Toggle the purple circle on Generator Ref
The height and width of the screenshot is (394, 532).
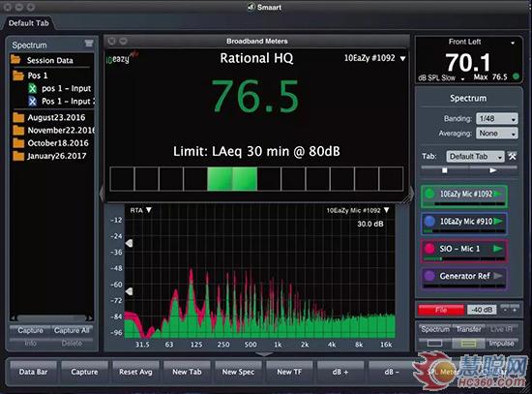click(x=429, y=276)
